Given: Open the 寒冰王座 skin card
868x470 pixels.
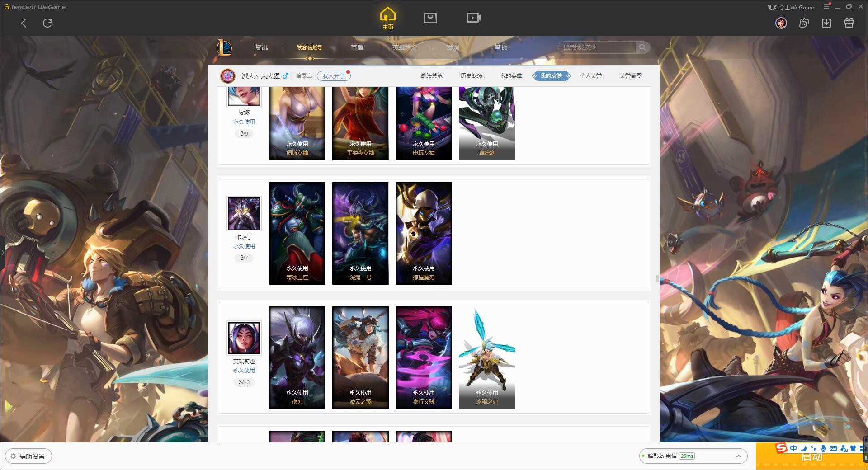Looking at the screenshot, I should [x=297, y=233].
